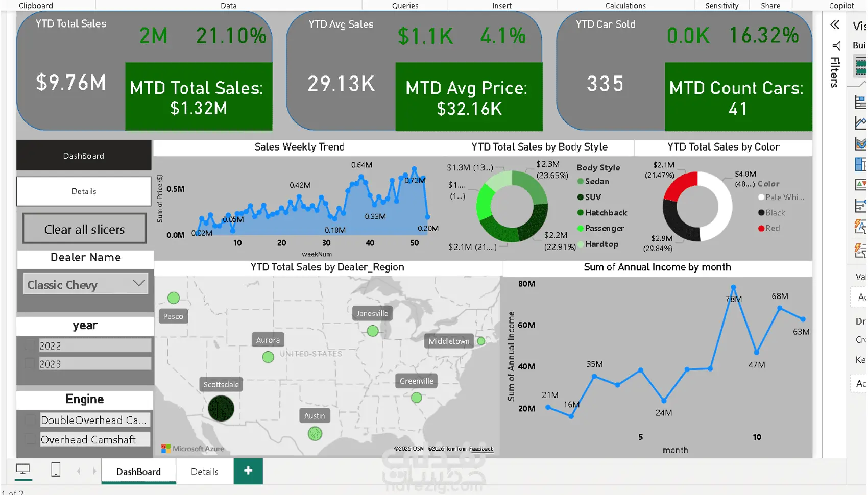This screenshot has height=495, width=868.
Task: Click the 78M peak on Annual Income chart
Action: click(733, 287)
